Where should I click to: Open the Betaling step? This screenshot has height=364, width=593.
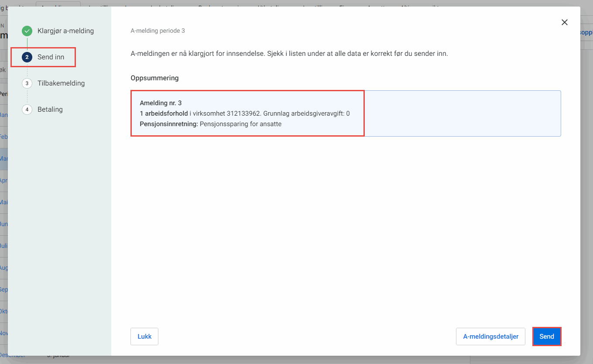(50, 110)
